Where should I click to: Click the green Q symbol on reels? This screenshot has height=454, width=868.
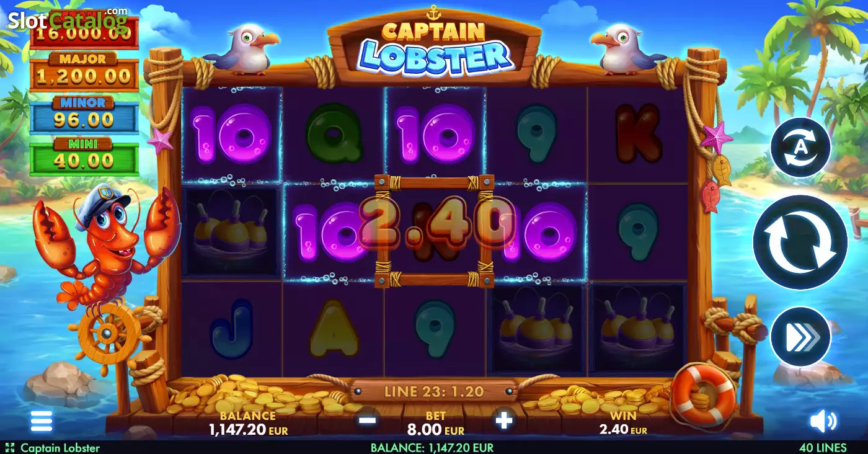coord(334,135)
